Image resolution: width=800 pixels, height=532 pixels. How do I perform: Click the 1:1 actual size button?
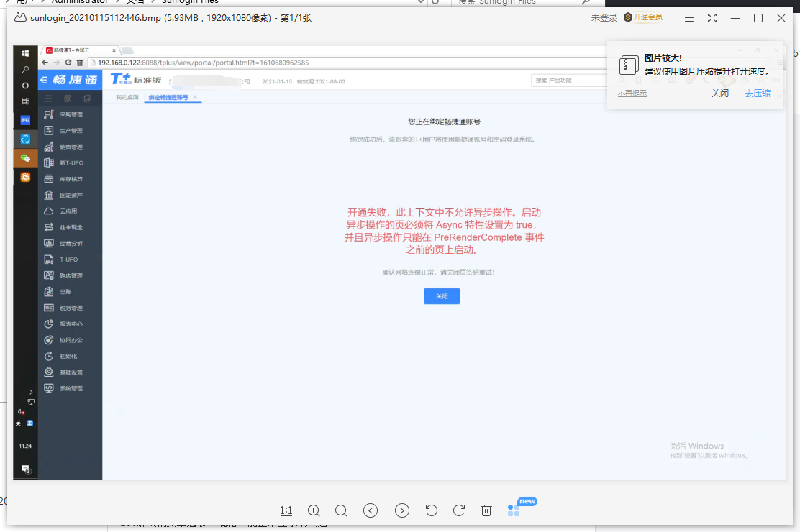coord(286,510)
